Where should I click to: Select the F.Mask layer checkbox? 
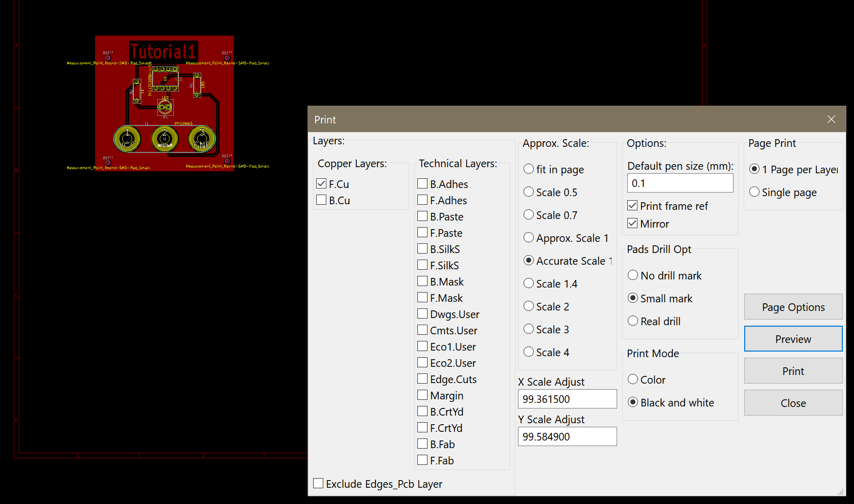click(422, 298)
